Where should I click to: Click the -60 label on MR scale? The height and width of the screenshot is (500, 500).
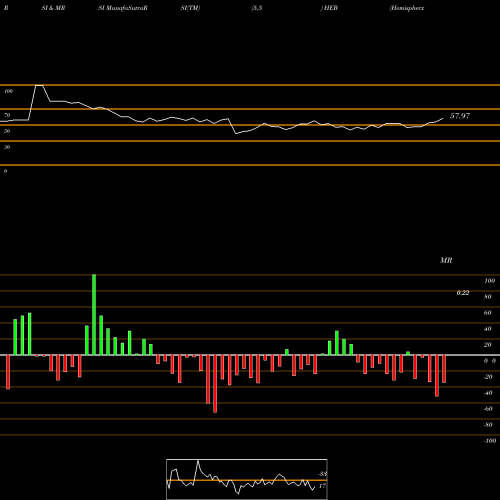pyautogui.click(x=488, y=409)
